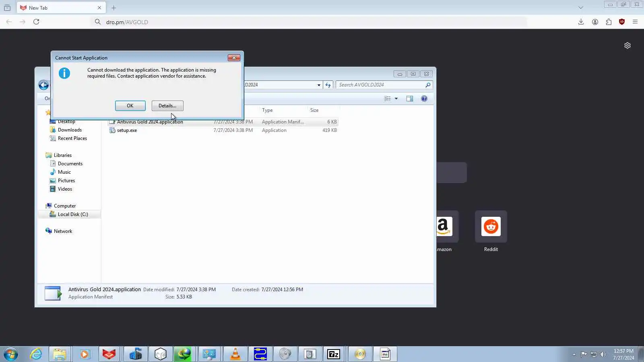The width and height of the screenshot is (644, 362).
Task: Click the application manifest icon in details pane
Action: [53, 293]
